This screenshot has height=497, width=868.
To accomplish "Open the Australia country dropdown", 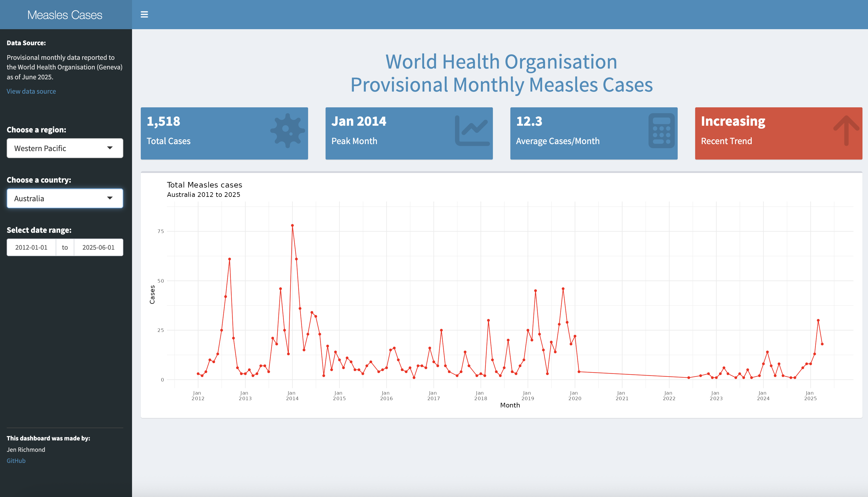I will pyautogui.click(x=65, y=198).
